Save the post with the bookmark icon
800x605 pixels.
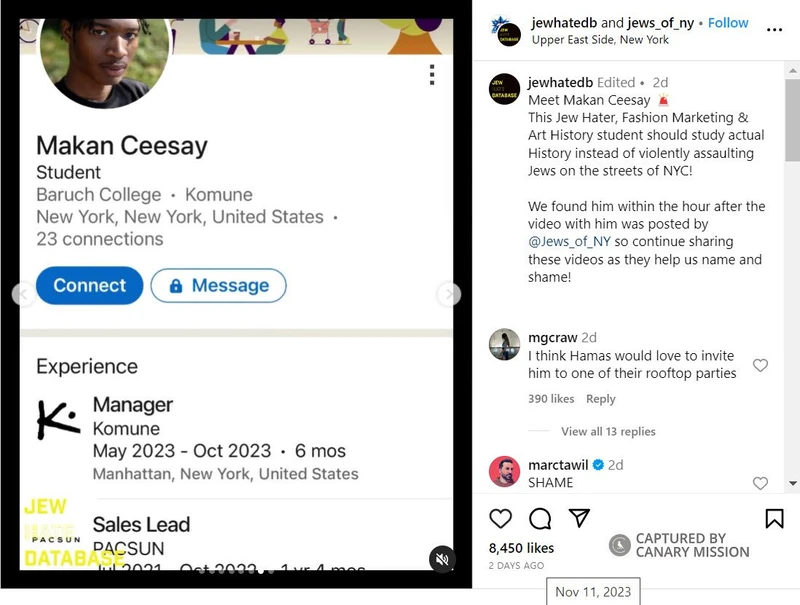coord(775,517)
